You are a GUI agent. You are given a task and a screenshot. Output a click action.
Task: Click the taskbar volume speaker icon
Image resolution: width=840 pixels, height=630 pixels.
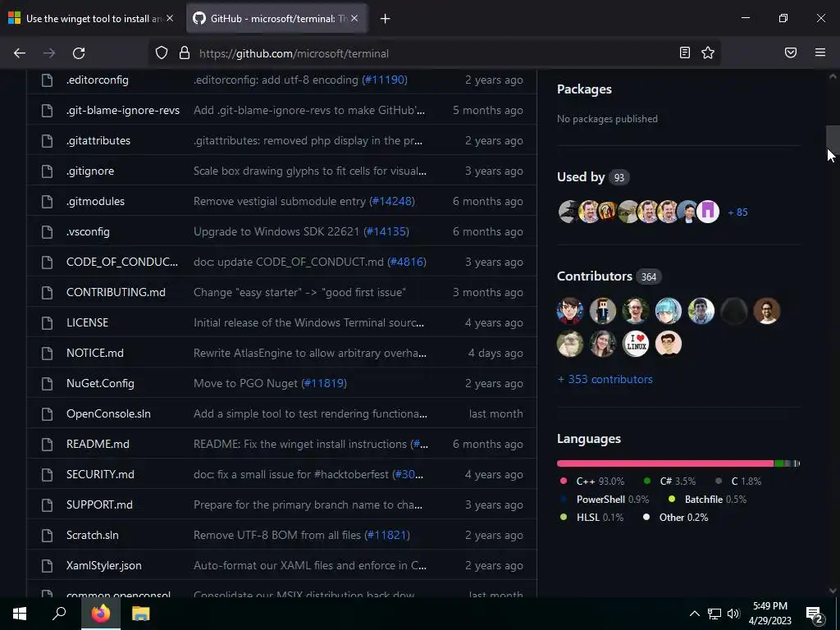[733, 614]
